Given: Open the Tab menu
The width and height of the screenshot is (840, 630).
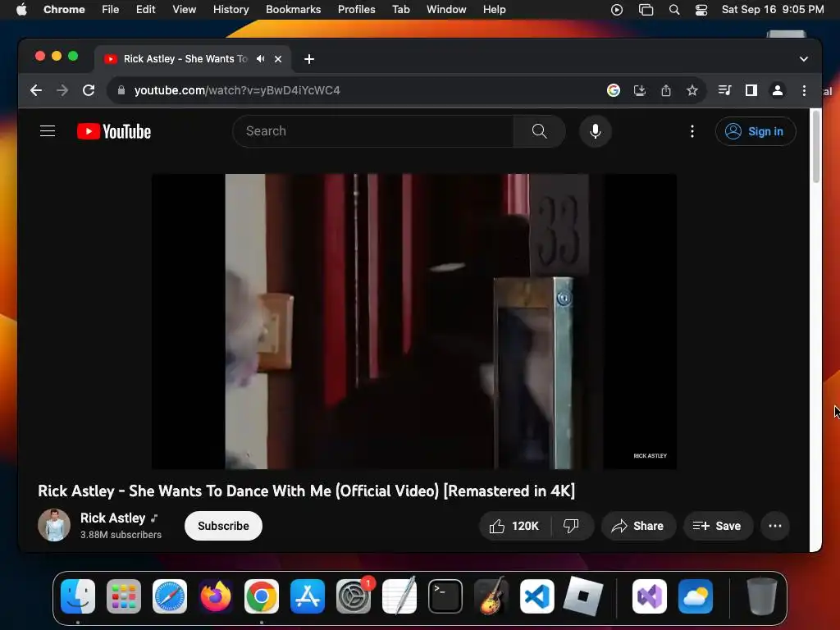Looking at the screenshot, I should tap(400, 10).
